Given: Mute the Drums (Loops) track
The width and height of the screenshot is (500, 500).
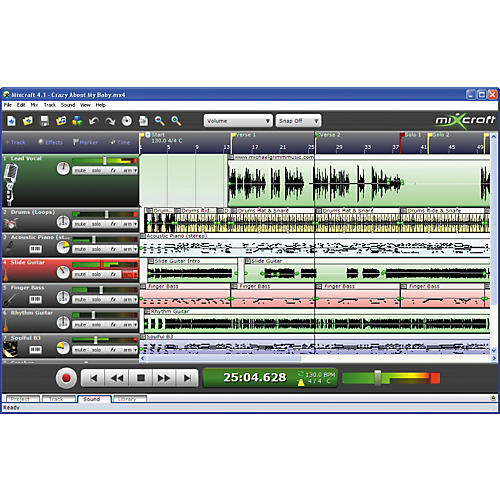Looking at the screenshot, I should 80,224.
